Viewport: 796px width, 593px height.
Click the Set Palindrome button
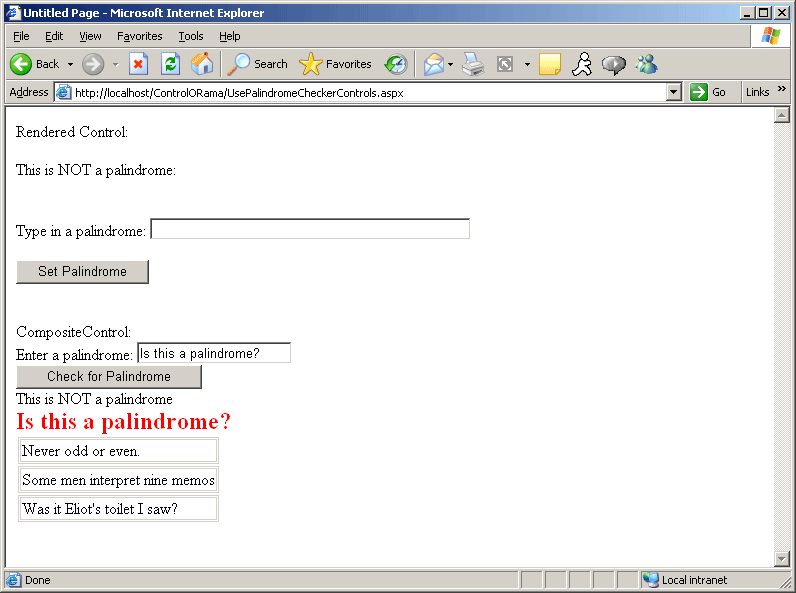pos(82,272)
